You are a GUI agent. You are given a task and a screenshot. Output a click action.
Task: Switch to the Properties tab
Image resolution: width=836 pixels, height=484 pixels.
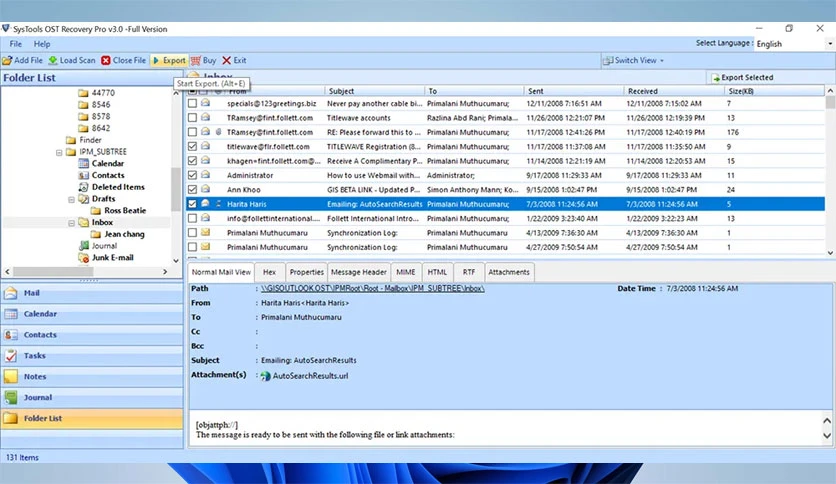[x=307, y=272]
